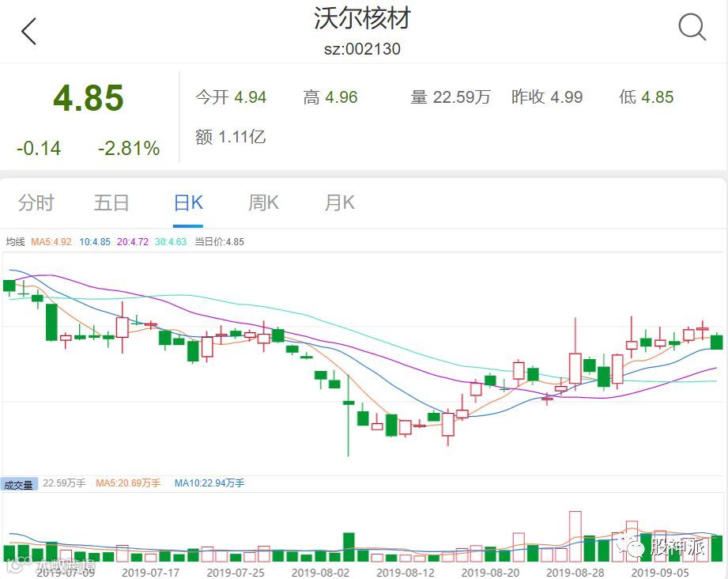Click the stock name 沃尔核材

(363, 18)
